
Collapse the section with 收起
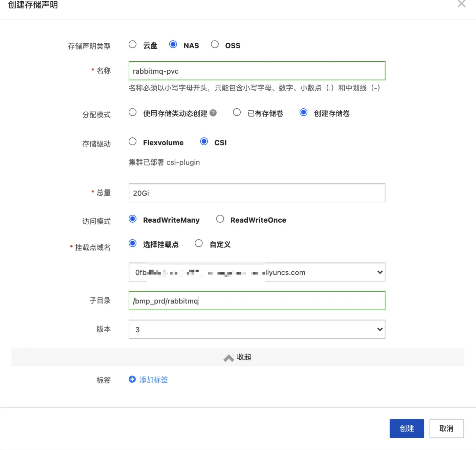point(238,357)
